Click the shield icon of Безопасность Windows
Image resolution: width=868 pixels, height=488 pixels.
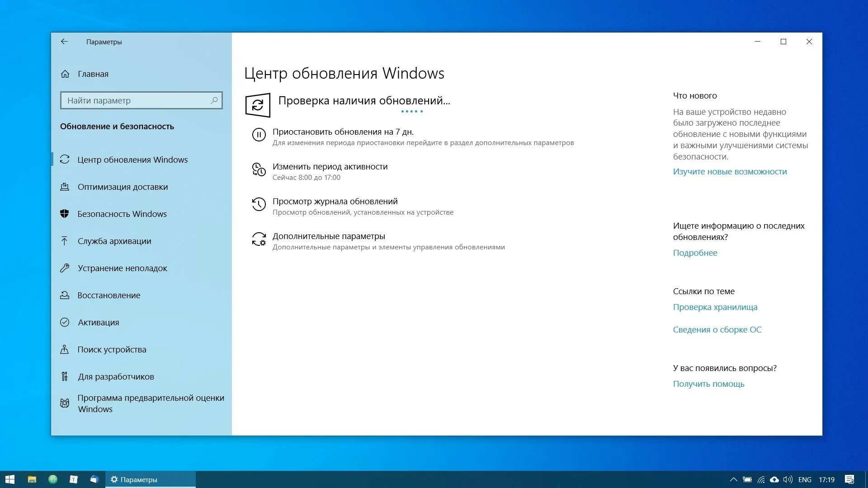point(65,214)
